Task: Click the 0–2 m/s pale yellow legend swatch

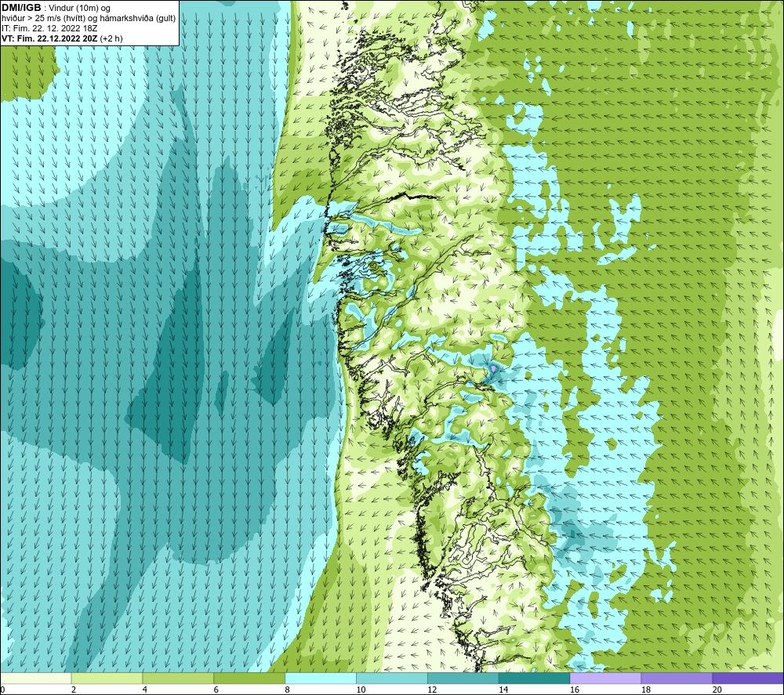Action: [36, 678]
